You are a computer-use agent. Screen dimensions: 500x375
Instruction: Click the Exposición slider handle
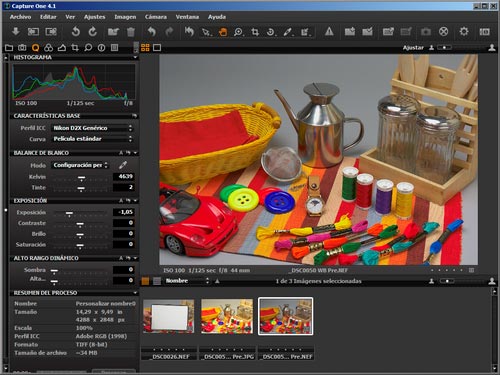[x=69, y=214]
